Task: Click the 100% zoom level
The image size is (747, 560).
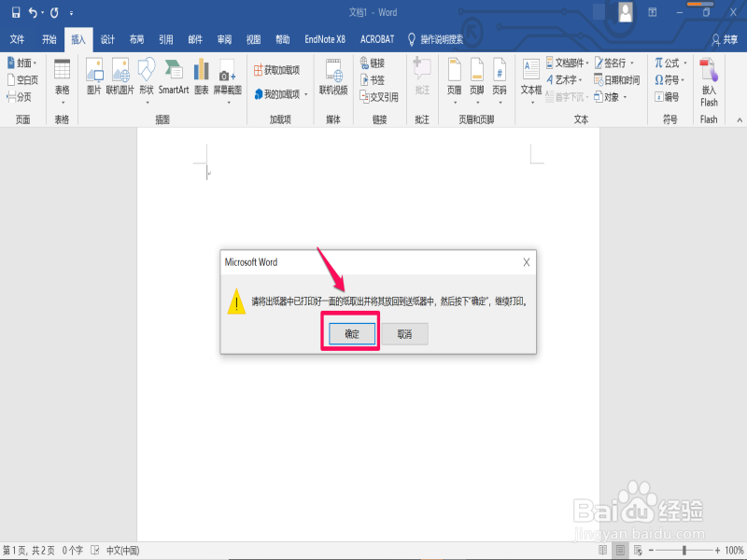Action: 734,551
